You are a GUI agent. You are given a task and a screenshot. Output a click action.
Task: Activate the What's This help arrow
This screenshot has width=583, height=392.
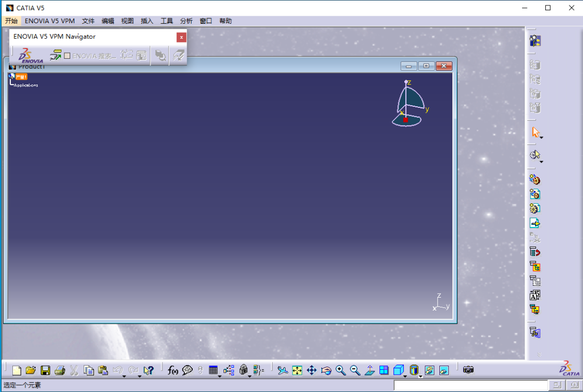point(148,370)
